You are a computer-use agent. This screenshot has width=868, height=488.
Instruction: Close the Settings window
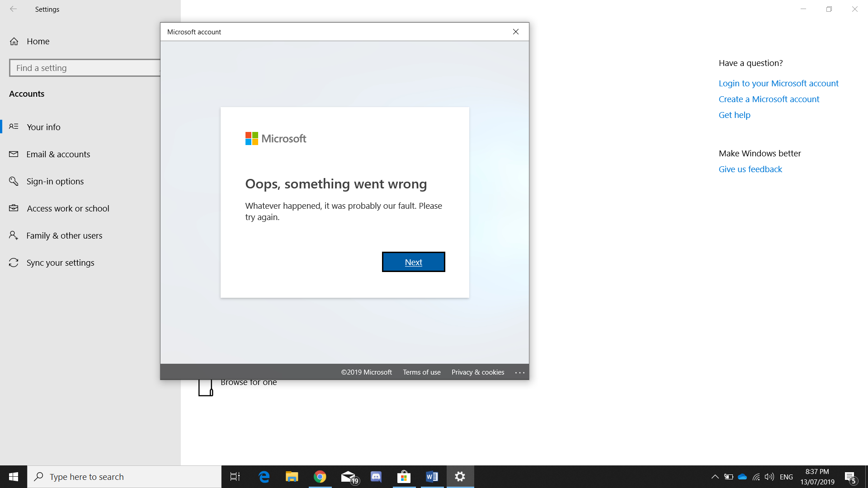click(x=855, y=9)
